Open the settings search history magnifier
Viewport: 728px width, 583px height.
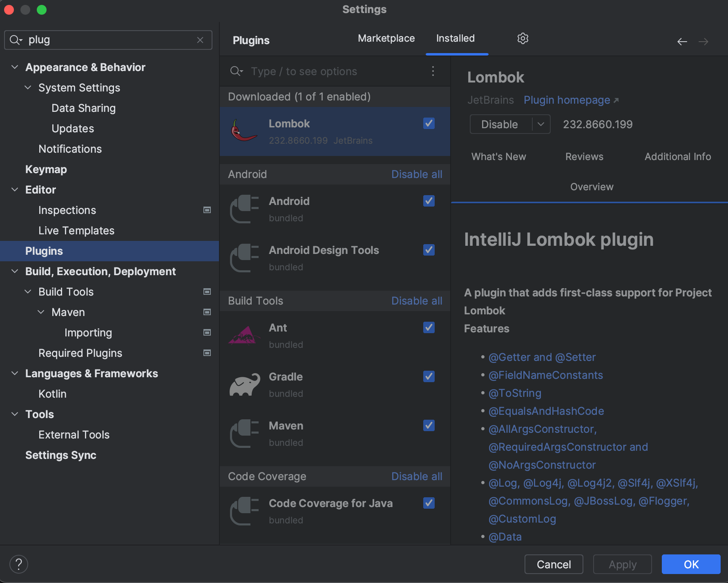(x=16, y=40)
